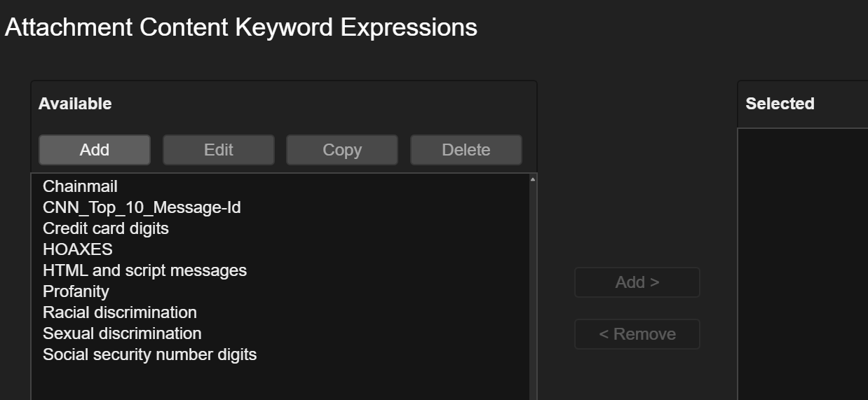Click the Selected panel header
The height and width of the screenshot is (400, 868).
780,104
